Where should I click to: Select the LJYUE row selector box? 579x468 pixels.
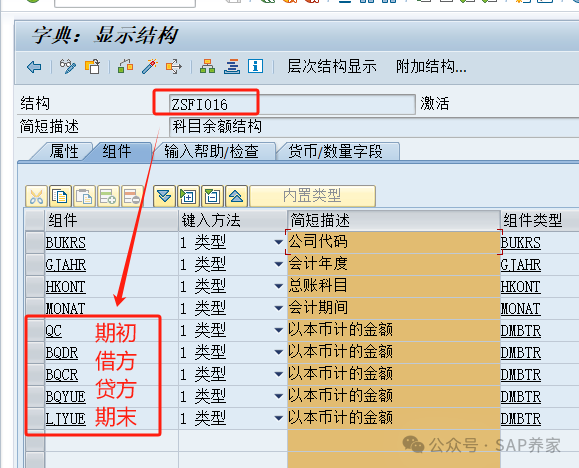click(35, 419)
